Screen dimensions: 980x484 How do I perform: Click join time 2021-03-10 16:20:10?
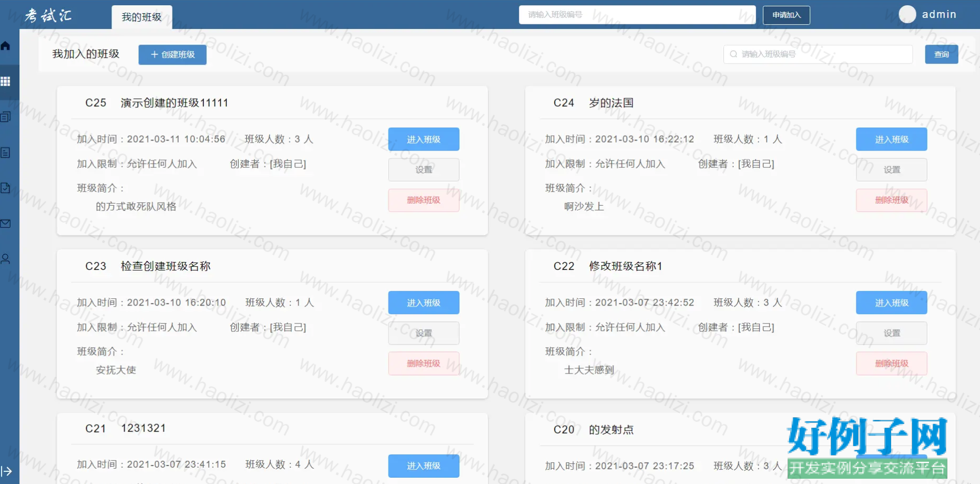(x=176, y=303)
